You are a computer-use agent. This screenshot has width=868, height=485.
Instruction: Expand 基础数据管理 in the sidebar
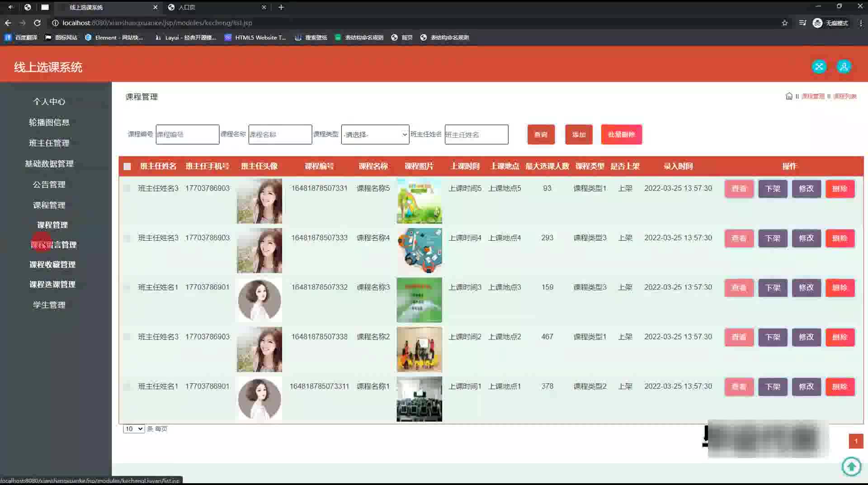[49, 164]
